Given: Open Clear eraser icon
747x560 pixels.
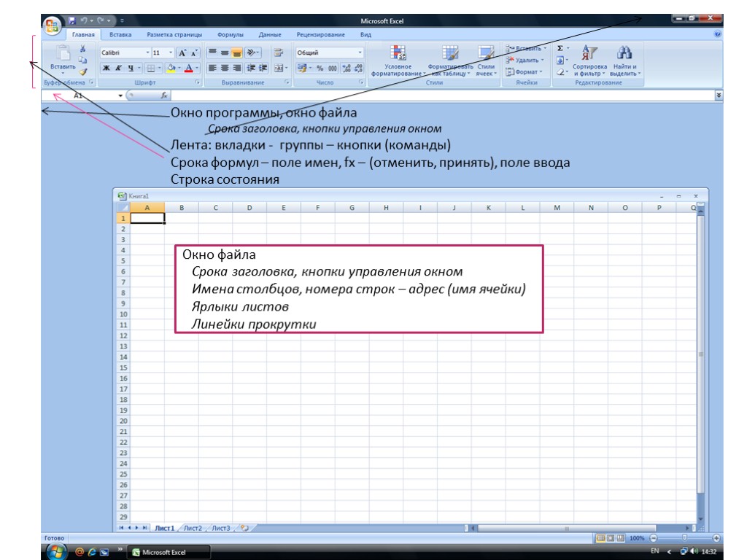Looking at the screenshot, I should (560, 72).
